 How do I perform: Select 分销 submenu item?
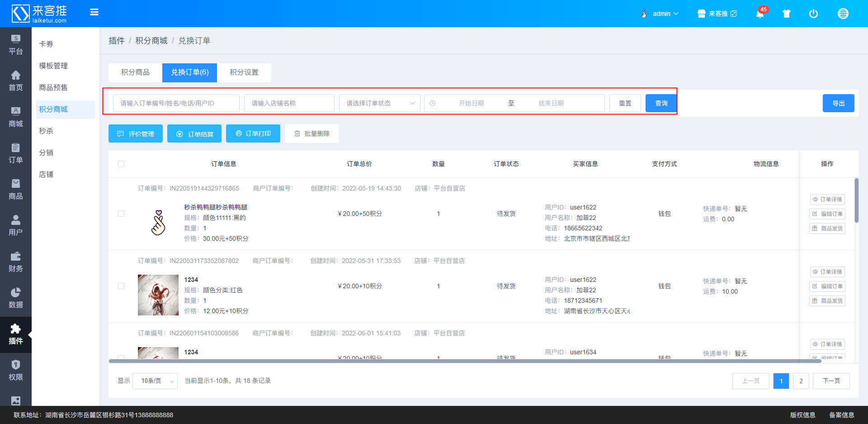click(x=66, y=153)
